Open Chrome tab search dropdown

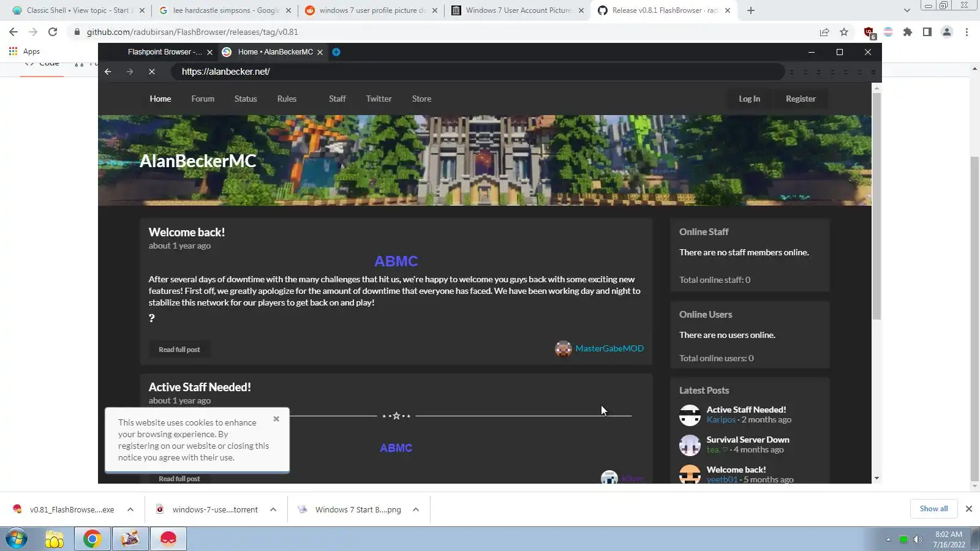tap(907, 10)
